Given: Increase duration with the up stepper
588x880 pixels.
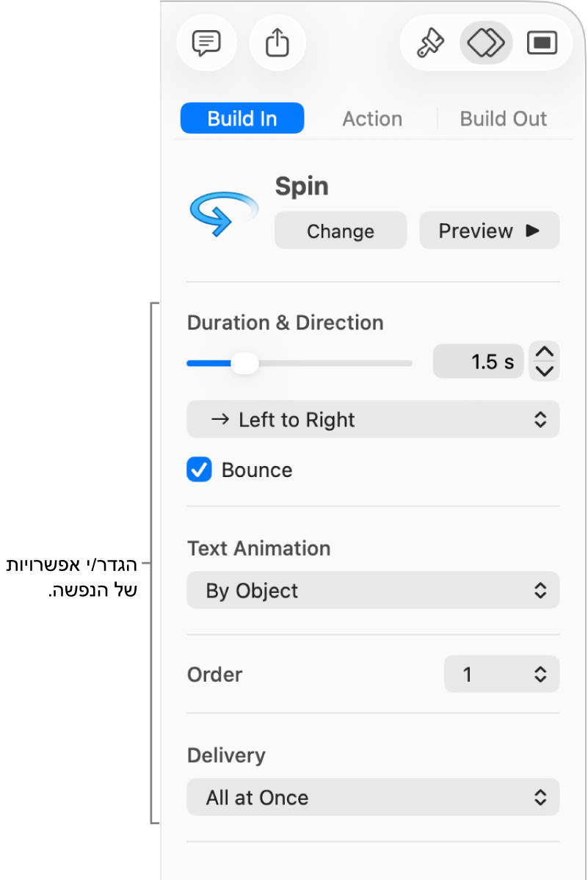Looking at the screenshot, I should tap(544, 352).
